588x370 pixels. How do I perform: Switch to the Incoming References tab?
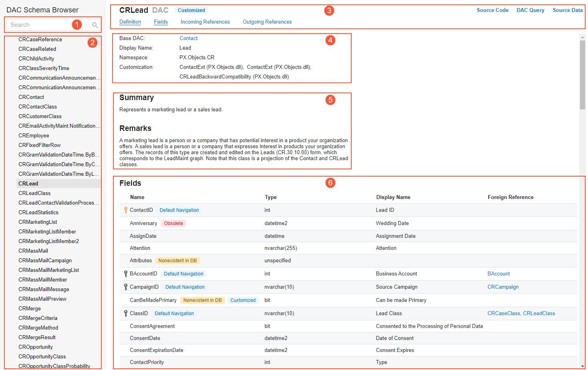205,22
